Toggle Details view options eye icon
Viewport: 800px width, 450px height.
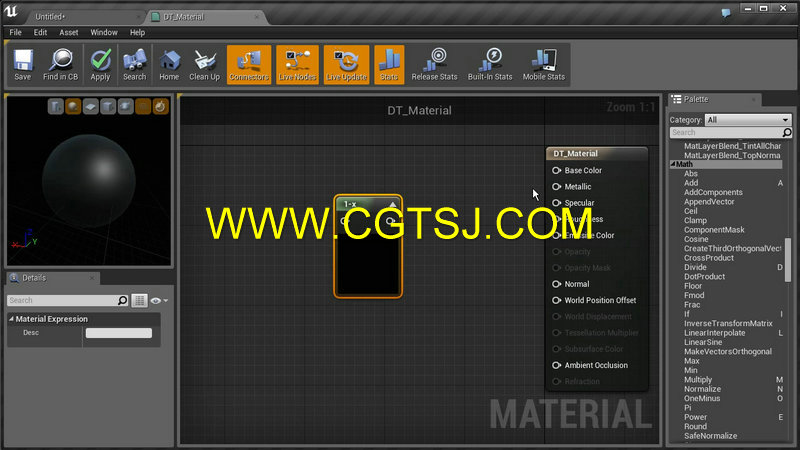[x=156, y=301]
